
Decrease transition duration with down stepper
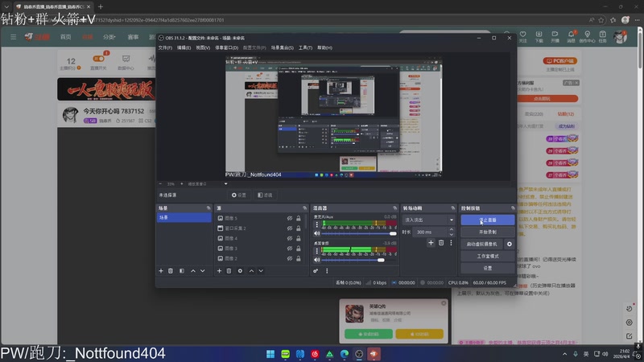coord(452,234)
